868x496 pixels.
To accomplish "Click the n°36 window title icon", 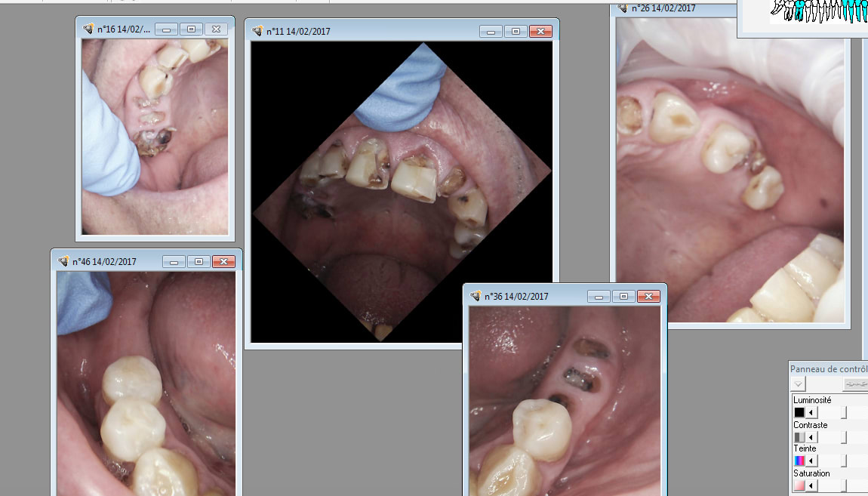I will point(476,297).
